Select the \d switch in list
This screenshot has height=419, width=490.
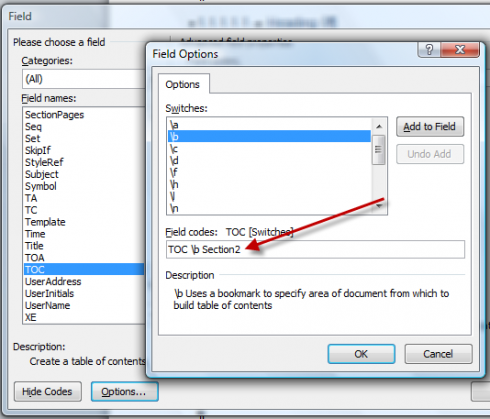click(269, 161)
